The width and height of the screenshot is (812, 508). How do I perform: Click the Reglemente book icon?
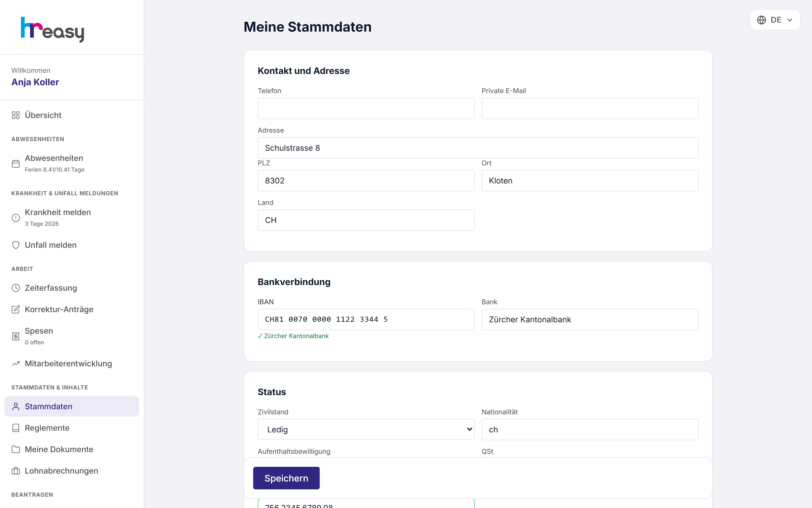click(x=16, y=428)
